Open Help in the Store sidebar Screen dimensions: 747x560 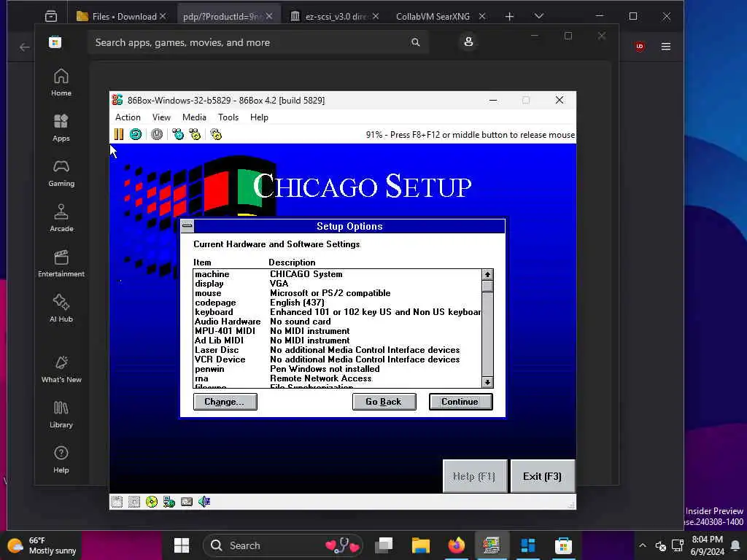point(61,459)
